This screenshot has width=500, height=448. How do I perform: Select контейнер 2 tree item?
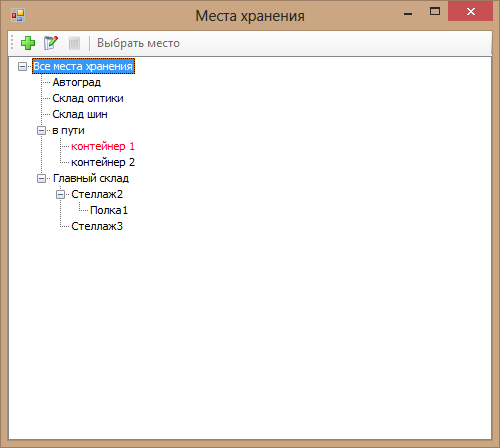[x=103, y=162]
